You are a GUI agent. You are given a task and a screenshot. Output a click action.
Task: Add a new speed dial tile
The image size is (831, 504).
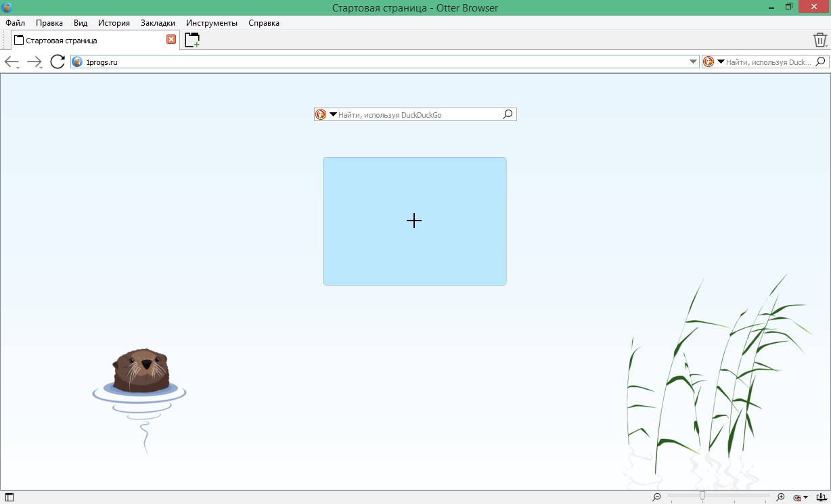414,221
